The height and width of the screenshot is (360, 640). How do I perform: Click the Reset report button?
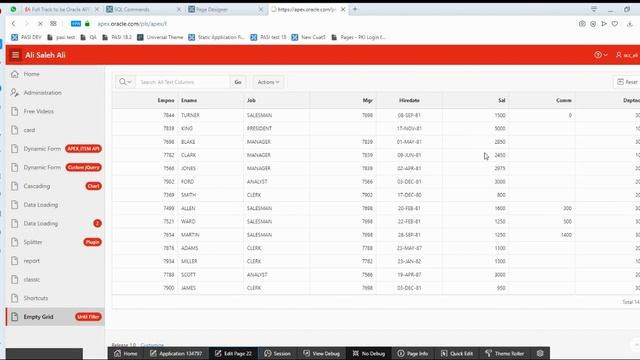[627, 82]
